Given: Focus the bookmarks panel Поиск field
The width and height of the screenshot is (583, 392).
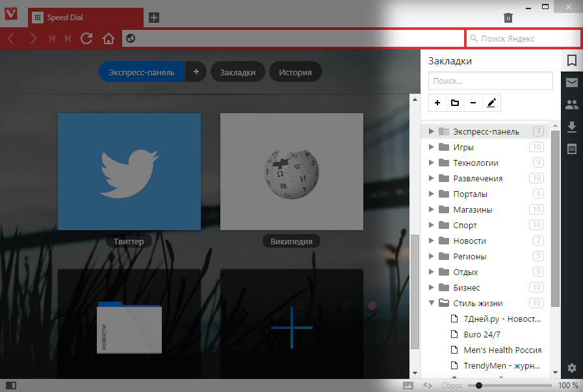Looking at the screenshot, I should (x=491, y=81).
